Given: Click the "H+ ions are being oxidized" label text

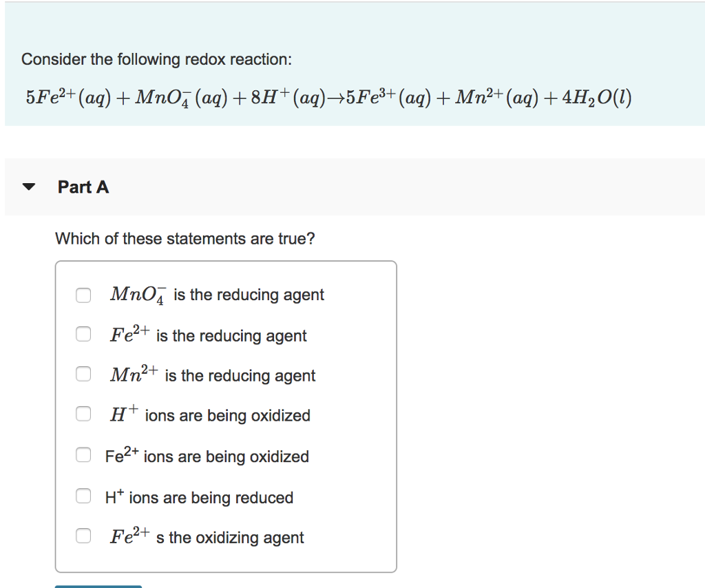Looking at the screenshot, I should tap(209, 414).
